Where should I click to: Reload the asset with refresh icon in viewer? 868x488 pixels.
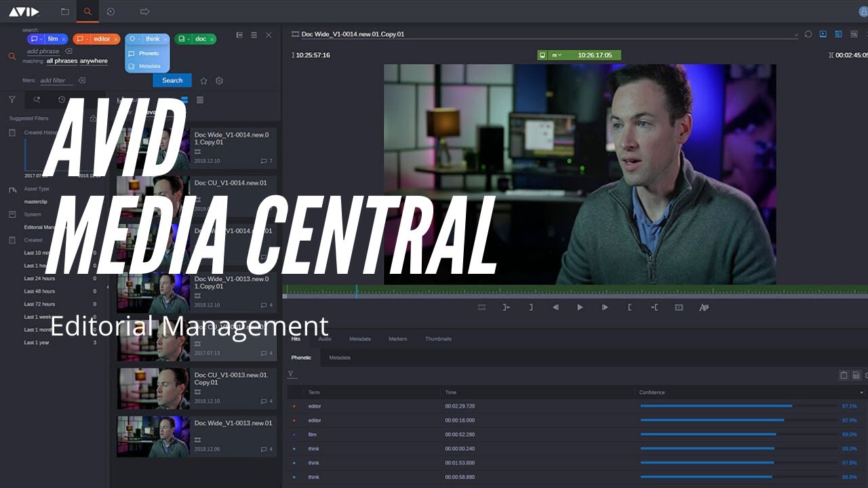(x=808, y=34)
